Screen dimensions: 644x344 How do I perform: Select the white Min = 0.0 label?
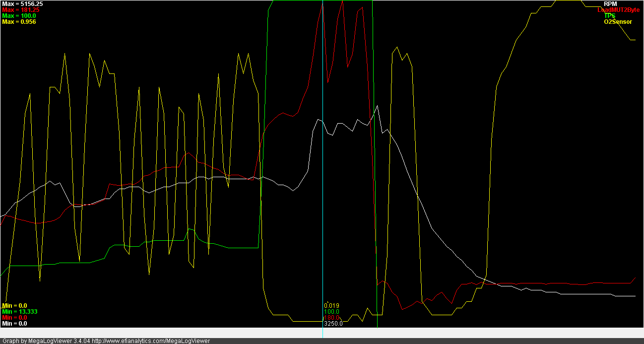click(14, 324)
